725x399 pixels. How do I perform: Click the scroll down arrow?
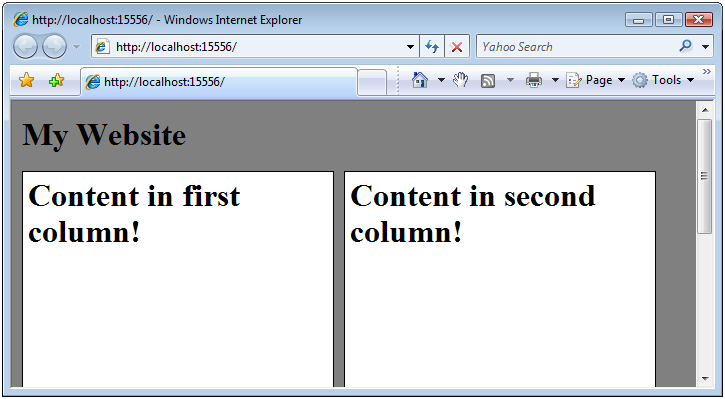705,379
